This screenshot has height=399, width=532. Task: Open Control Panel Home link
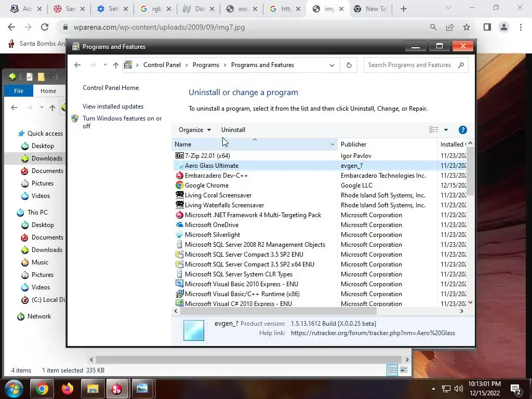click(111, 88)
